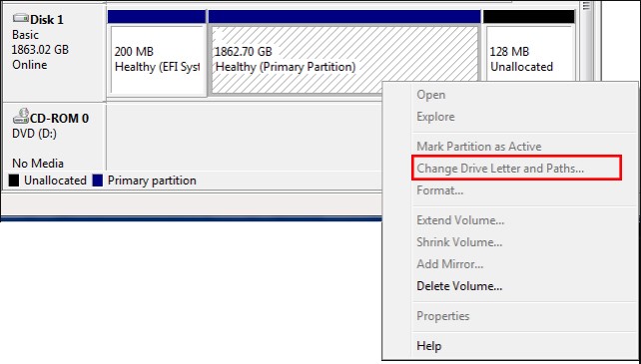Image resolution: width=641 pixels, height=364 pixels.
Task: Click the CD-ROM 0 drive icon
Action: point(21,116)
